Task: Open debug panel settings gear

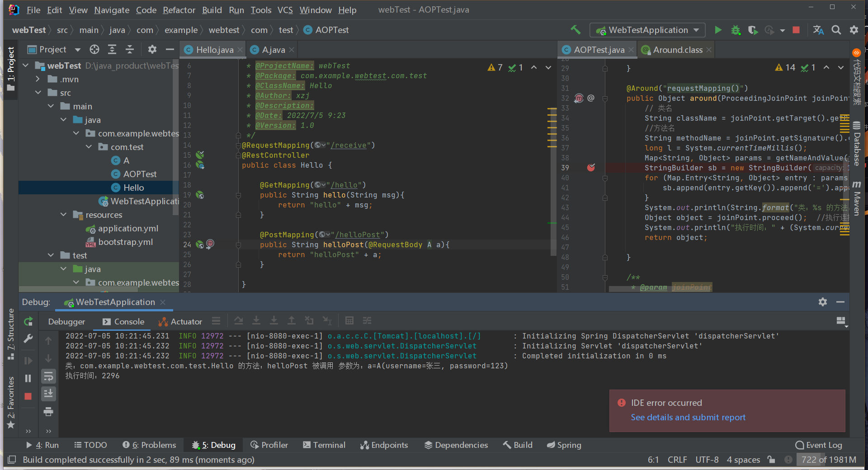Action: point(823,302)
